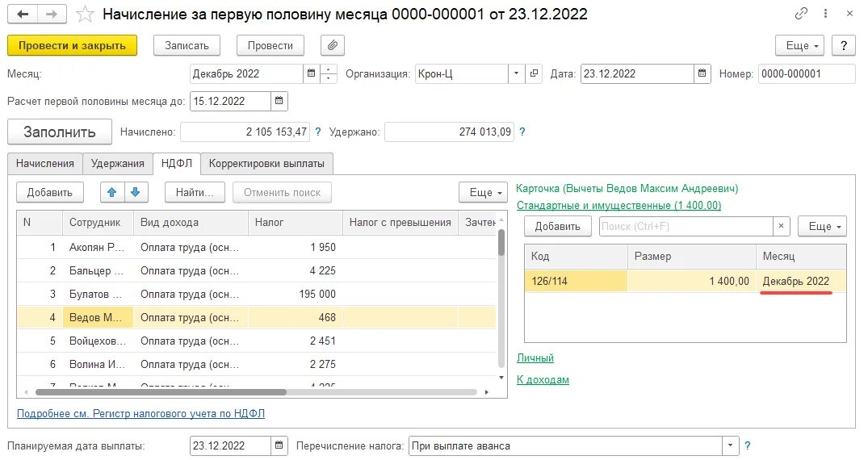
Task: Select the Войцехов… employee row
Action: (256, 341)
